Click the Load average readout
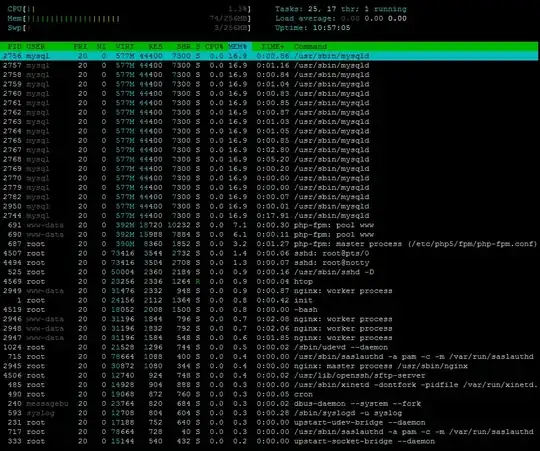This screenshot has height=451, width=540. coord(341,18)
